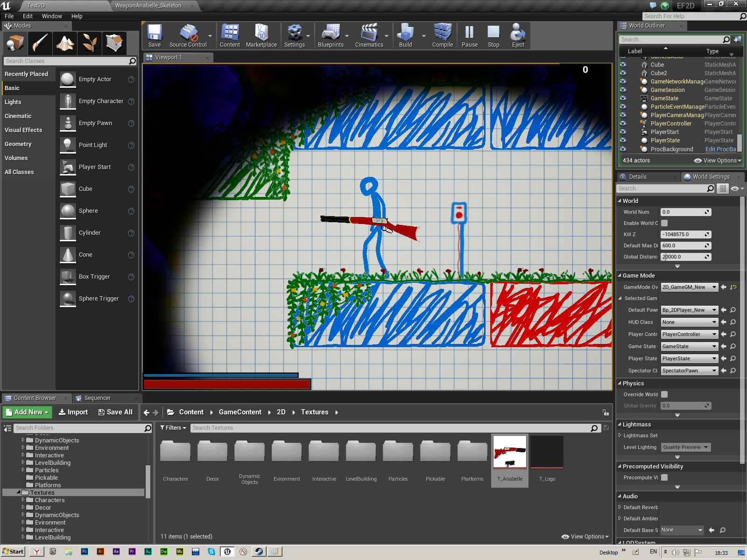Toggle visibility of ProcBackground actor
747x560 pixels.
[623, 149]
